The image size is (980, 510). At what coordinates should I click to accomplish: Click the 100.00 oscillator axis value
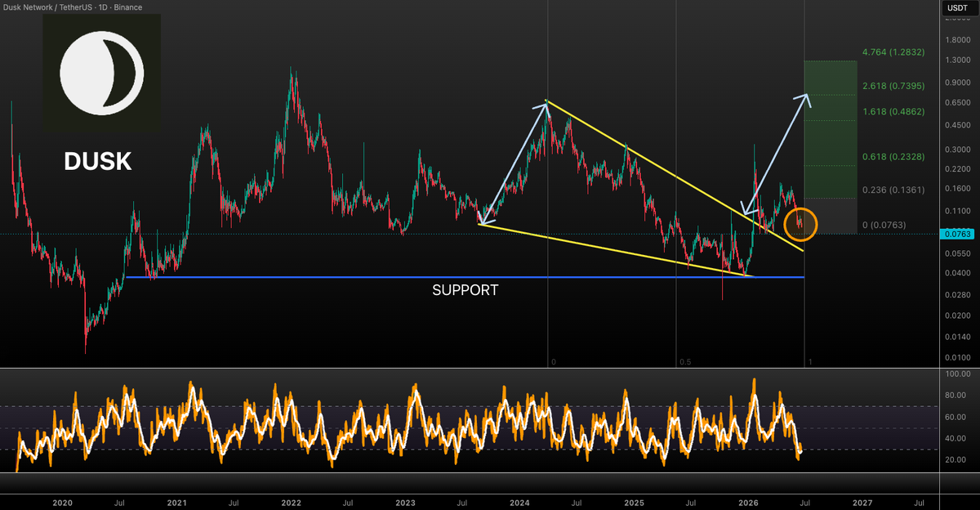(x=958, y=374)
